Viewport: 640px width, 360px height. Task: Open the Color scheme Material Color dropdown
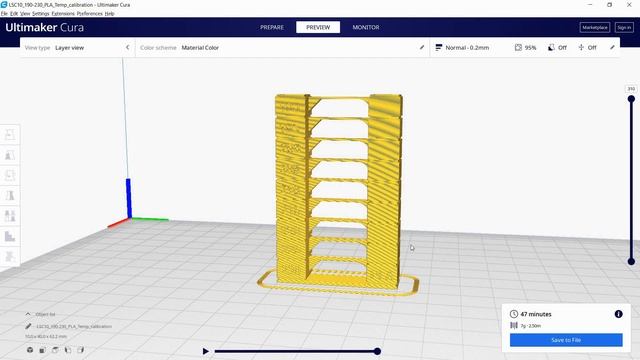(282, 47)
